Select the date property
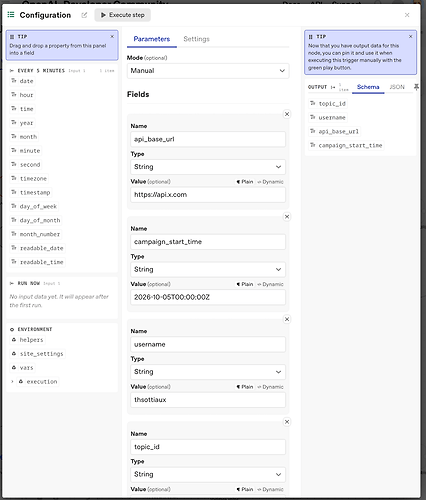426x500 pixels. coord(22,81)
